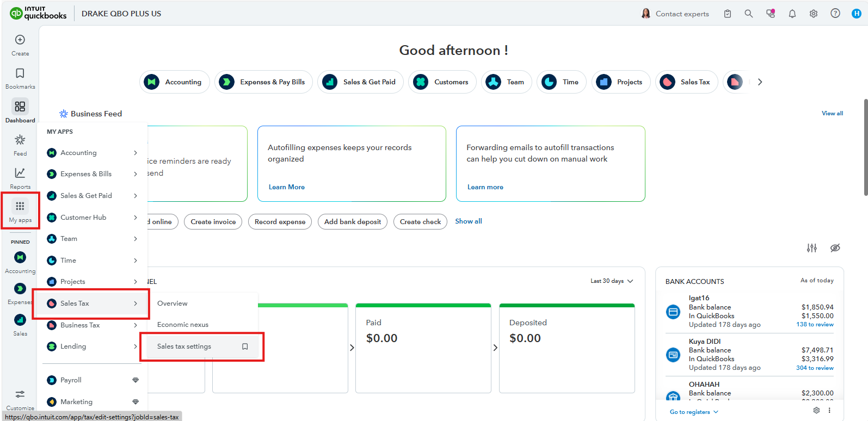The width and height of the screenshot is (868, 421).
Task: Bookmark the Sales tax settings item
Action: [245, 346]
